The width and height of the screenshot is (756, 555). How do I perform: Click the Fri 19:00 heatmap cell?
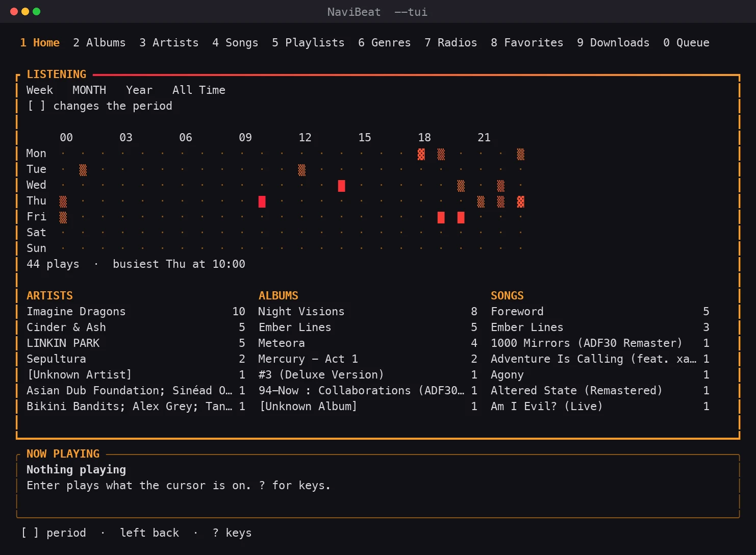click(441, 217)
